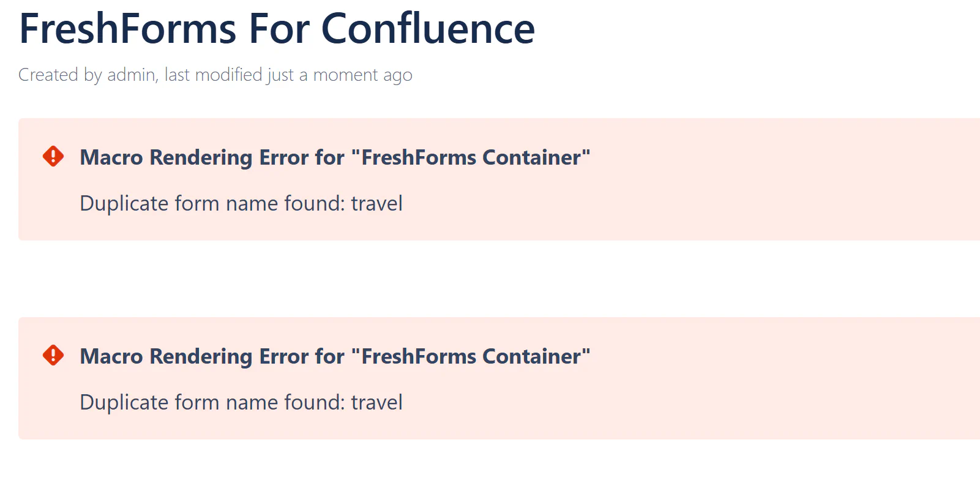Image resolution: width=980 pixels, height=483 pixels.
Task: Click the word "travel" in the lower error
Action: click(x=376, y=402)
